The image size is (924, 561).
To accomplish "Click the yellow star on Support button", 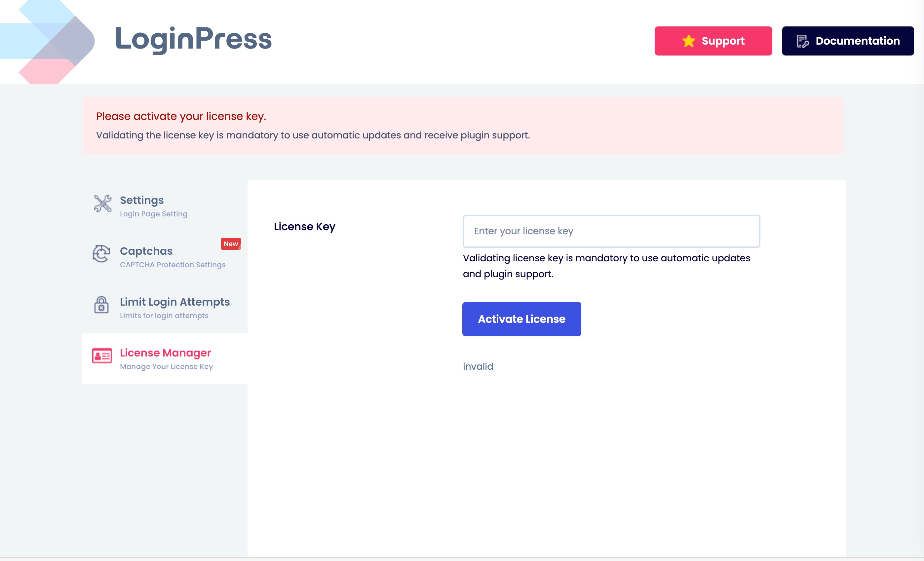I will [x=688, y=41].
